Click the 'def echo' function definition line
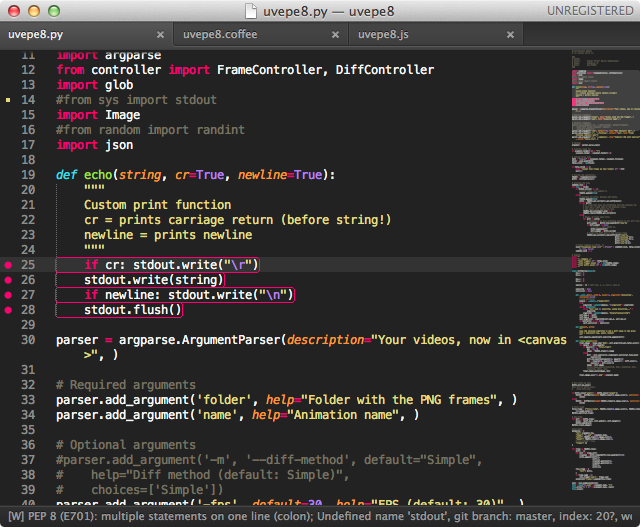This screenshot has width=640, height=527. (x=196, y=175)
